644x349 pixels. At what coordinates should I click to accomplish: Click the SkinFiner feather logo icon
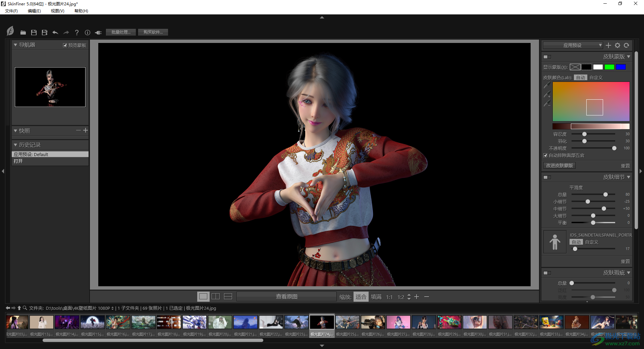point(10,31)
